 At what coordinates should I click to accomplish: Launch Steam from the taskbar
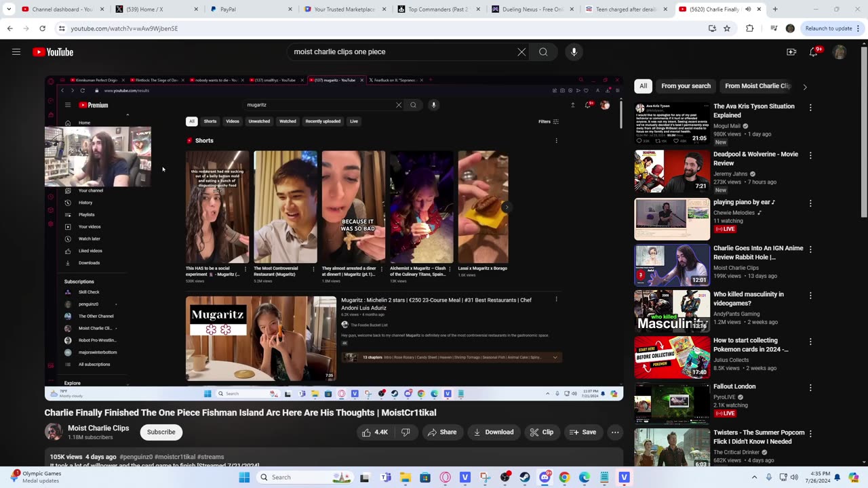tap(525, 477)
